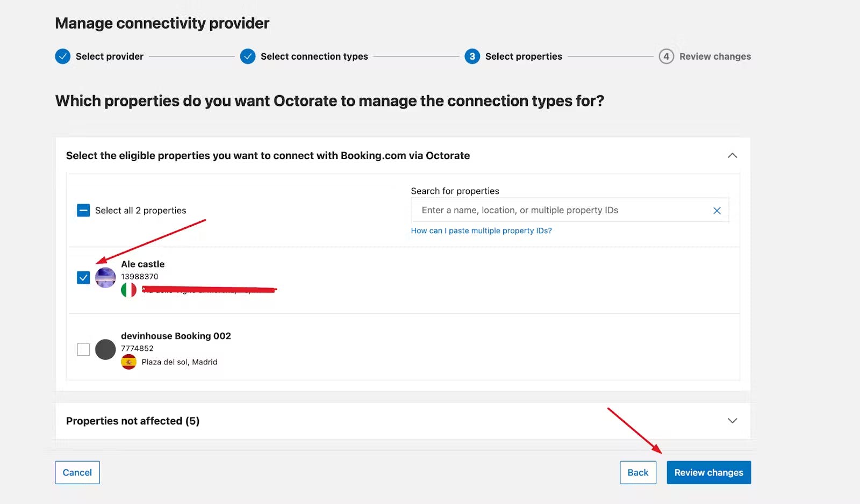Click the Ale castle property avatar

(105, 278)
